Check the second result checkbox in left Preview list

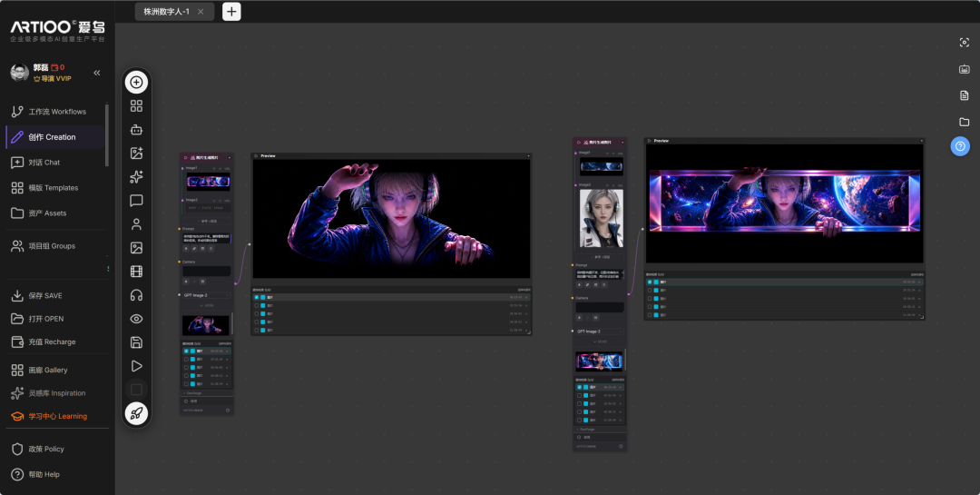256,305
